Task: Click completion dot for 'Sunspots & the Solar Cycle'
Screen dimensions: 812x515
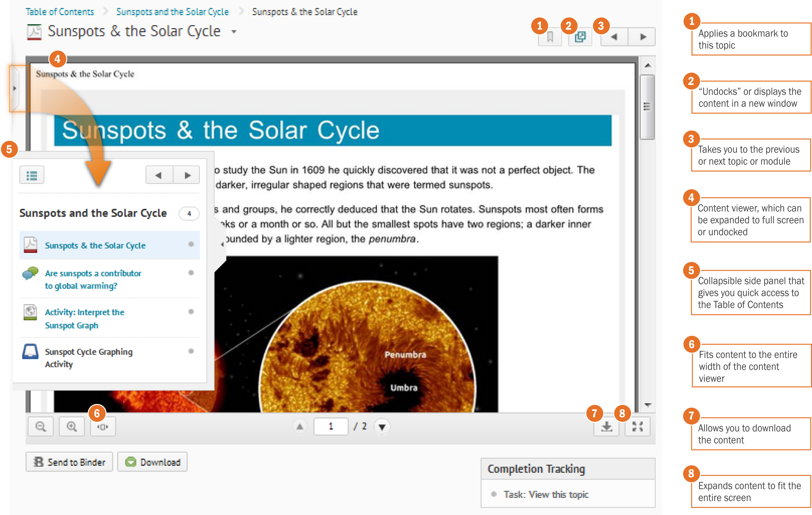Action: 191,244
